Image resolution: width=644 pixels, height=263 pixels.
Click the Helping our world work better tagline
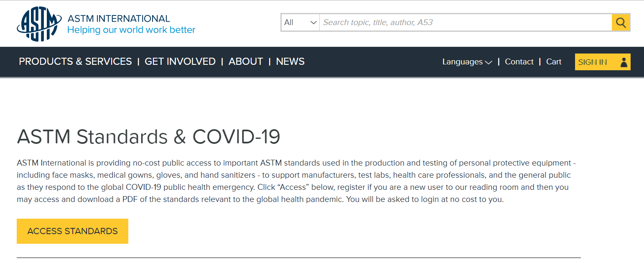point(131,30)
